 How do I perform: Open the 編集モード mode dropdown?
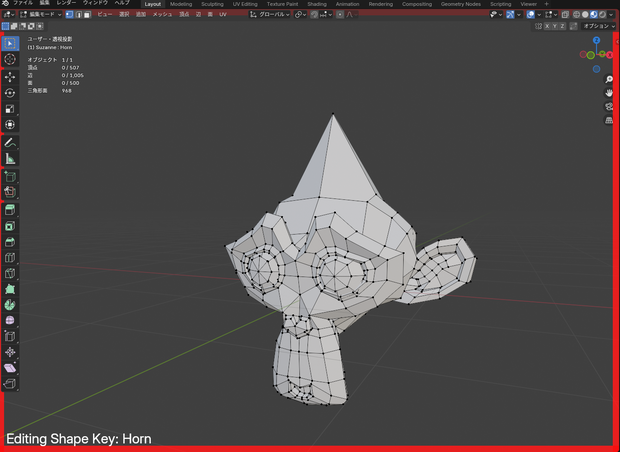tap(41, 15)
